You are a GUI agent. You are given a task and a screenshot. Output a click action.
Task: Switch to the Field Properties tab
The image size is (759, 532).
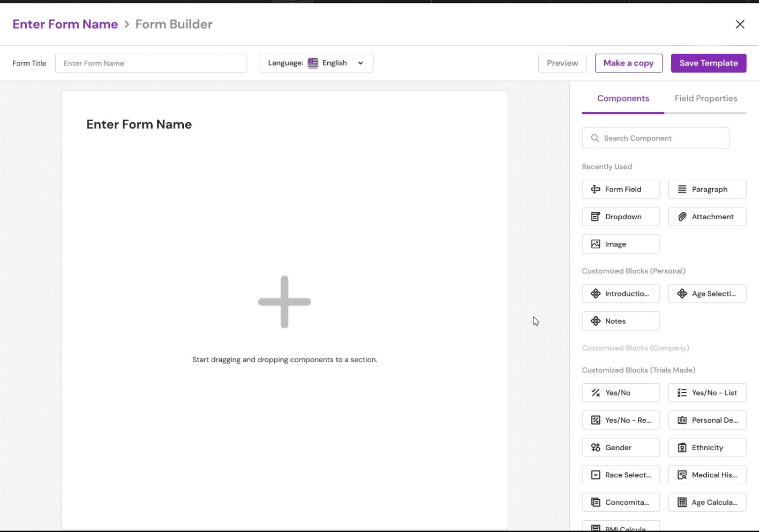point(706,99)
